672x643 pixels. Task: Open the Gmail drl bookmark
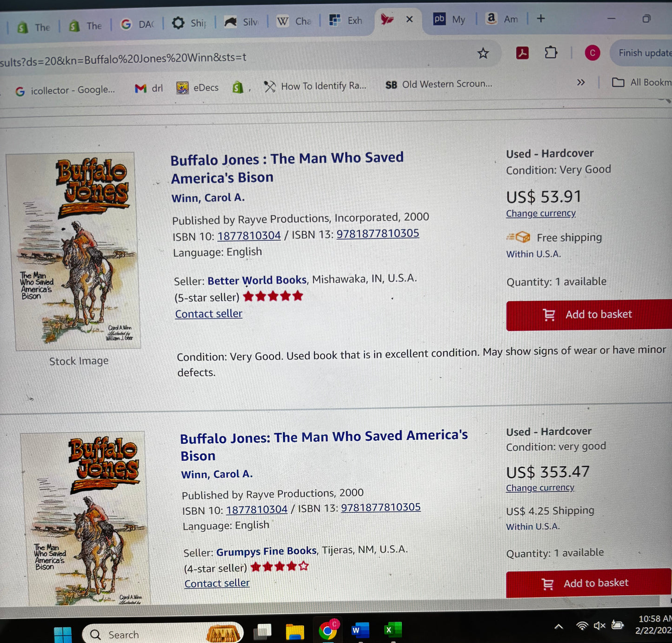[149, 88]
